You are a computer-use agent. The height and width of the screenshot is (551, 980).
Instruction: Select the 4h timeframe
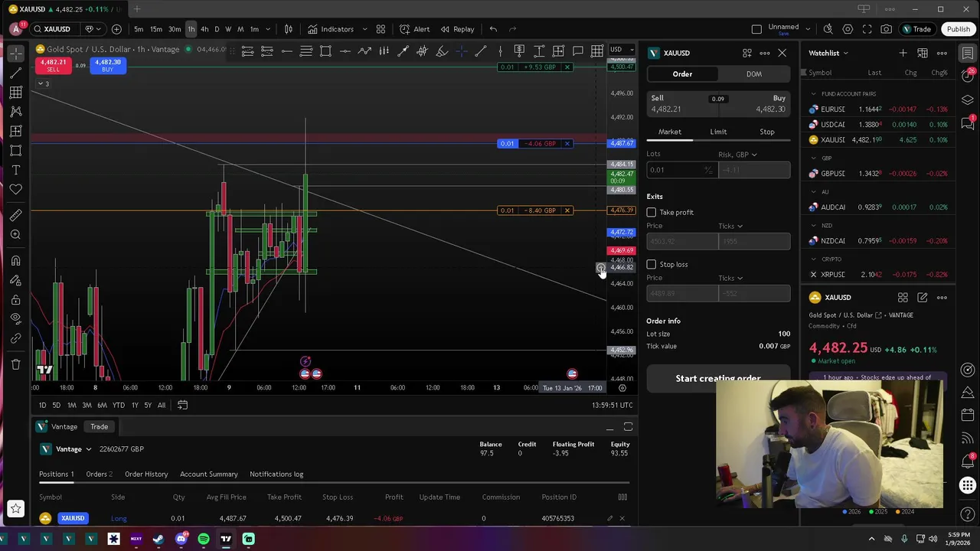[204, 29]
